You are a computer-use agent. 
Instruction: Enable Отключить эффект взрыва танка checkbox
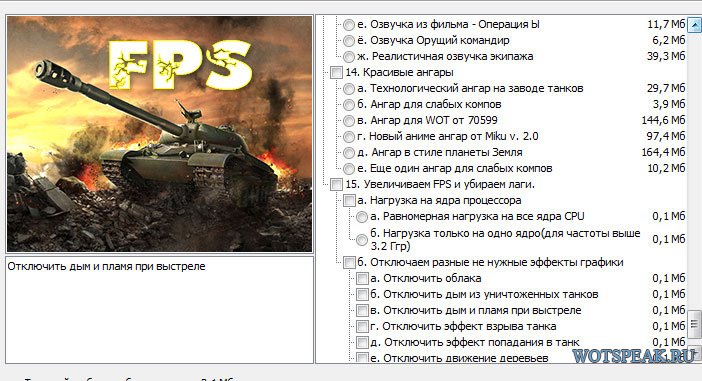point(362,327)
